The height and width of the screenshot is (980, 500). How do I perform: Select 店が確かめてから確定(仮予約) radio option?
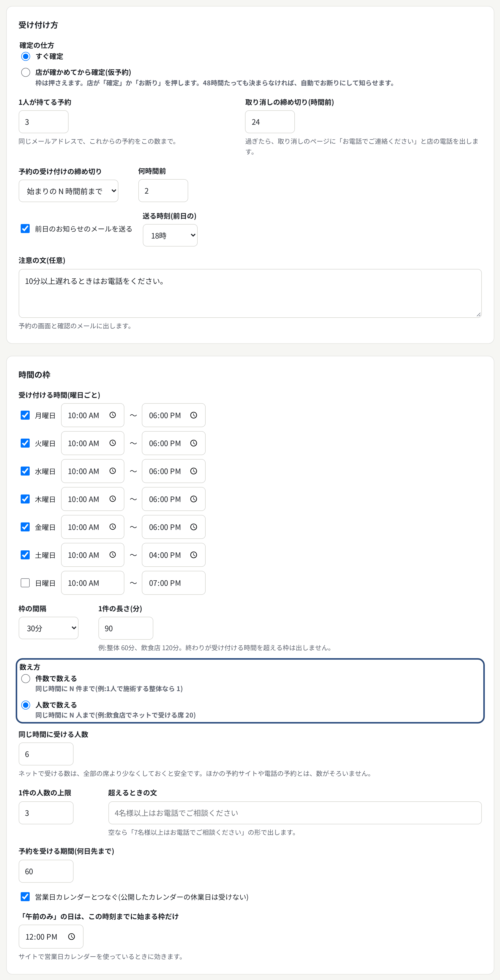click(x=25, y=72)
